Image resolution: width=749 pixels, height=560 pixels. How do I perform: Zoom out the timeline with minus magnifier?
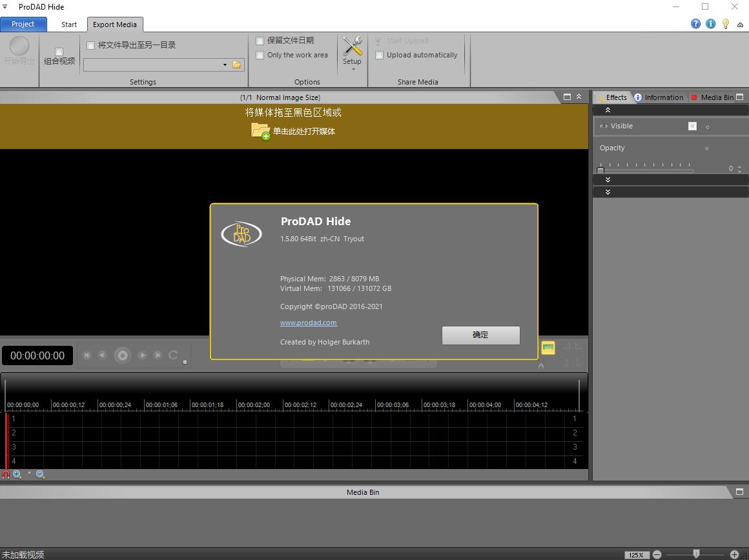40,474
